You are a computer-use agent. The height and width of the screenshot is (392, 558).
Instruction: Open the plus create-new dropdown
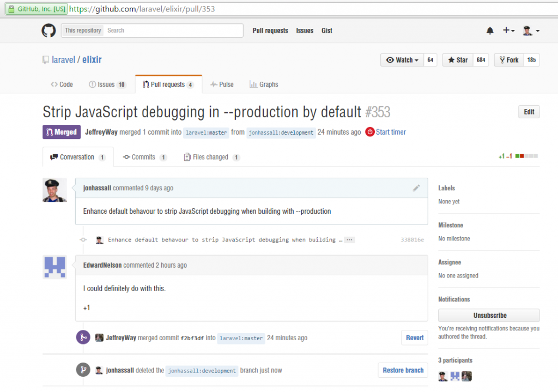coord(508,31)
